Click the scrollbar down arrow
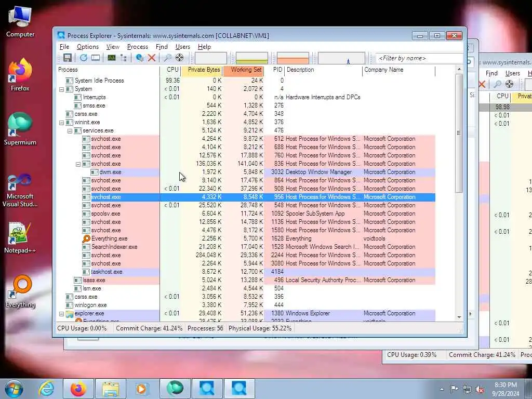Screen dimensions: 532x399 (459, 317)
